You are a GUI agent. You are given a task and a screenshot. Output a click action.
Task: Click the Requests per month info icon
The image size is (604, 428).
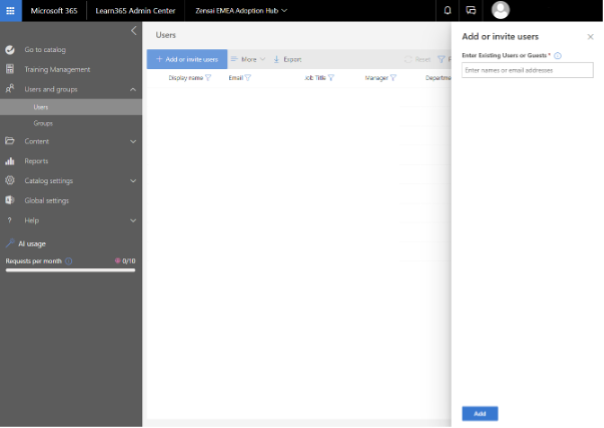tap(69, 261)
